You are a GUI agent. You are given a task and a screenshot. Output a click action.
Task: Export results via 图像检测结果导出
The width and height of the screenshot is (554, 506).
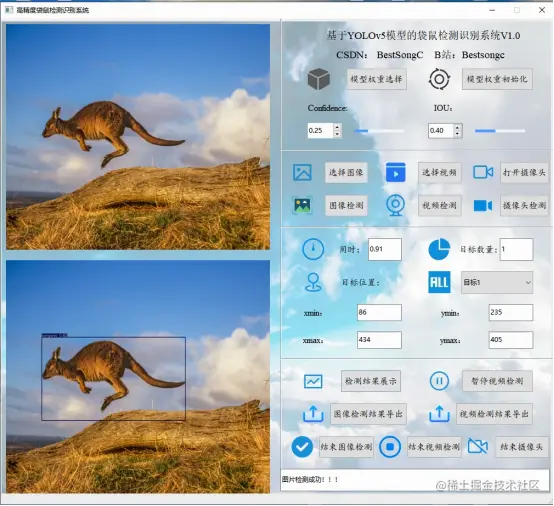click(x=368, y=414)
